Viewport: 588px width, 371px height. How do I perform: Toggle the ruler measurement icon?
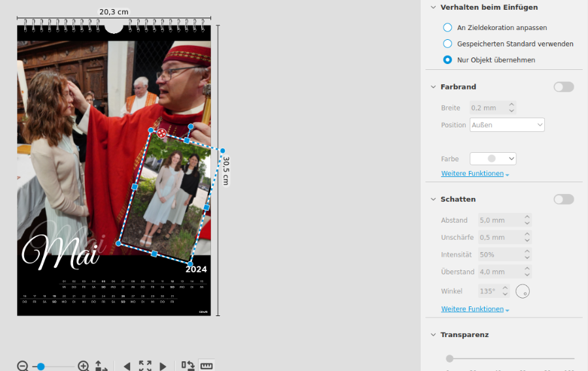click(x=206, y=366)
